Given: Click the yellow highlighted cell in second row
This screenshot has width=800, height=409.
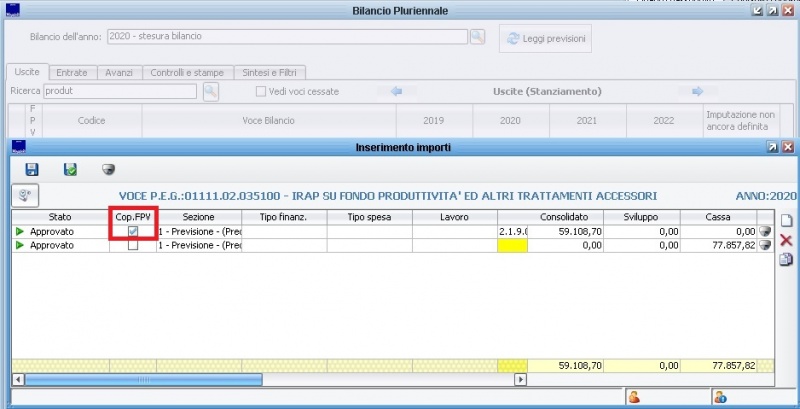Looking at the screenshot, I should click(511, 246).
